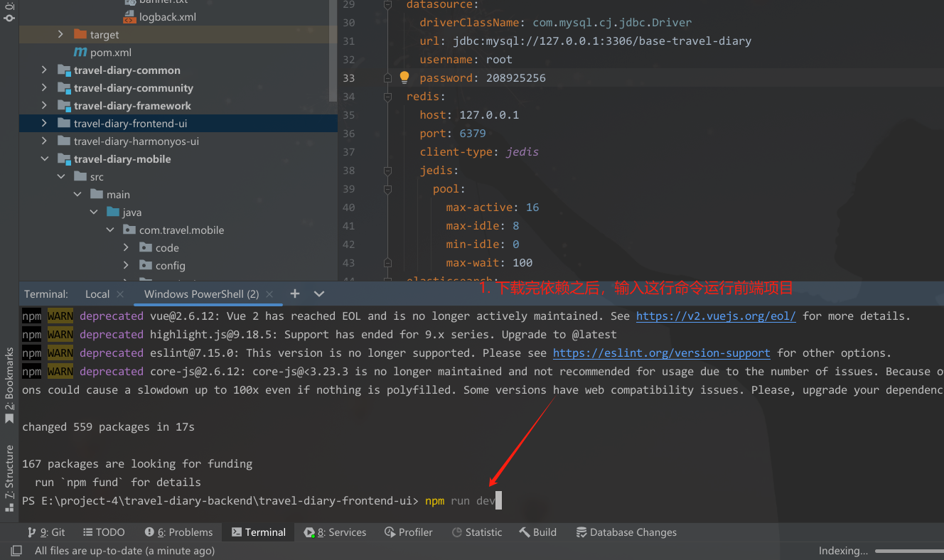944x560 pixels.
Task: Select logback.xml in the project tree
Action: click(168, 17)
